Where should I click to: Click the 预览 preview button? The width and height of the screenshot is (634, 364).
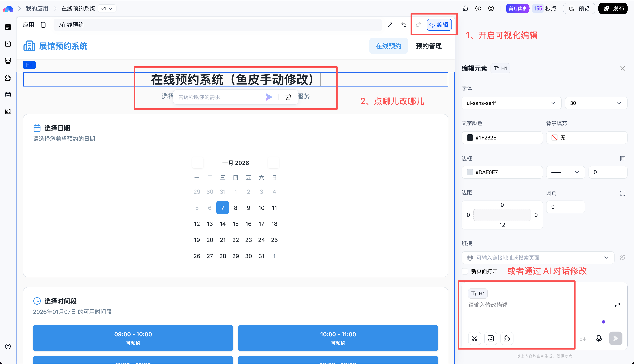tap(579, 8)
